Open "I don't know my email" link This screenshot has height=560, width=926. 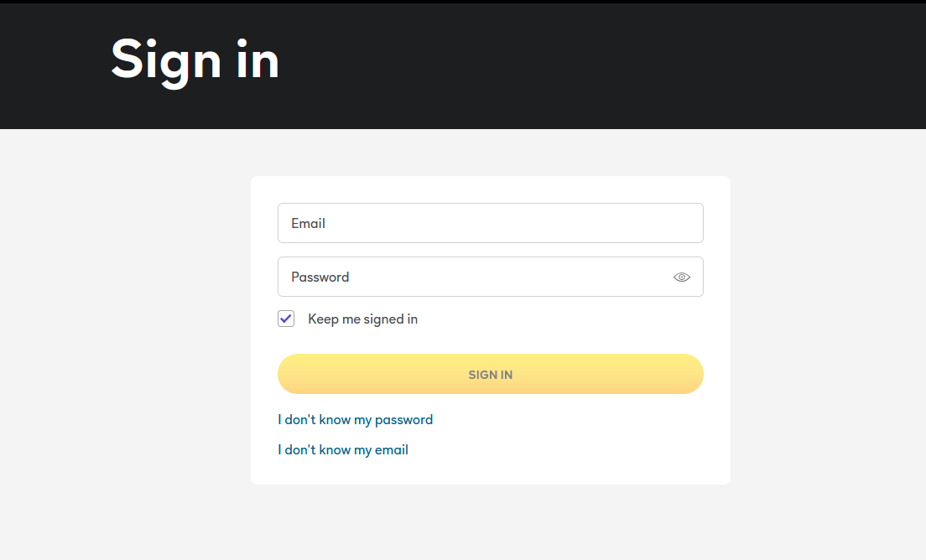(343, 449)
